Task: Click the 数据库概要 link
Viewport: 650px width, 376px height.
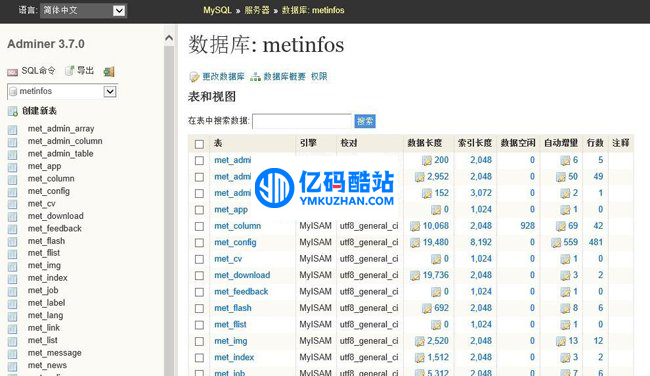Action: (x=284, y=76)
